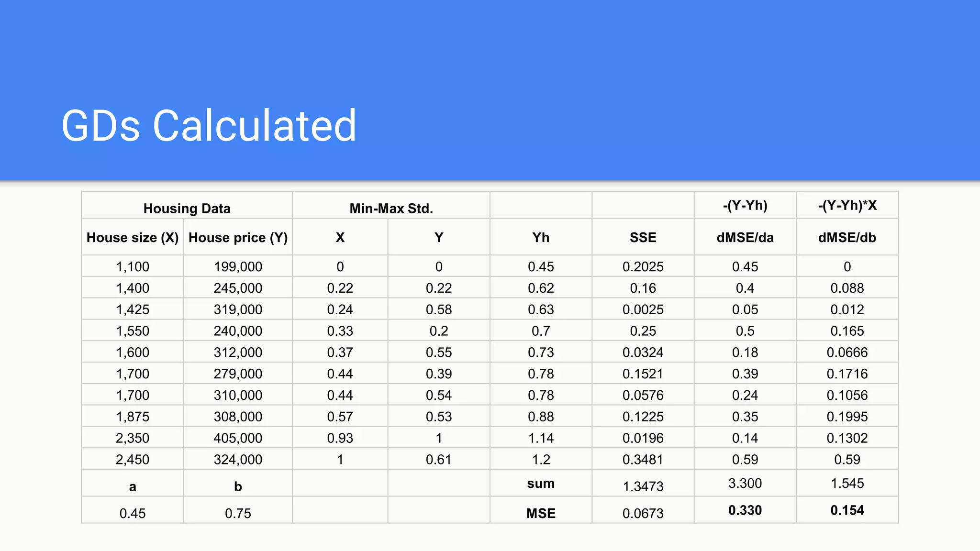The height and width of the screenshot is (551, 980).
Task: Select dMSE/db value '0.1302'
Action: point(847,438)
